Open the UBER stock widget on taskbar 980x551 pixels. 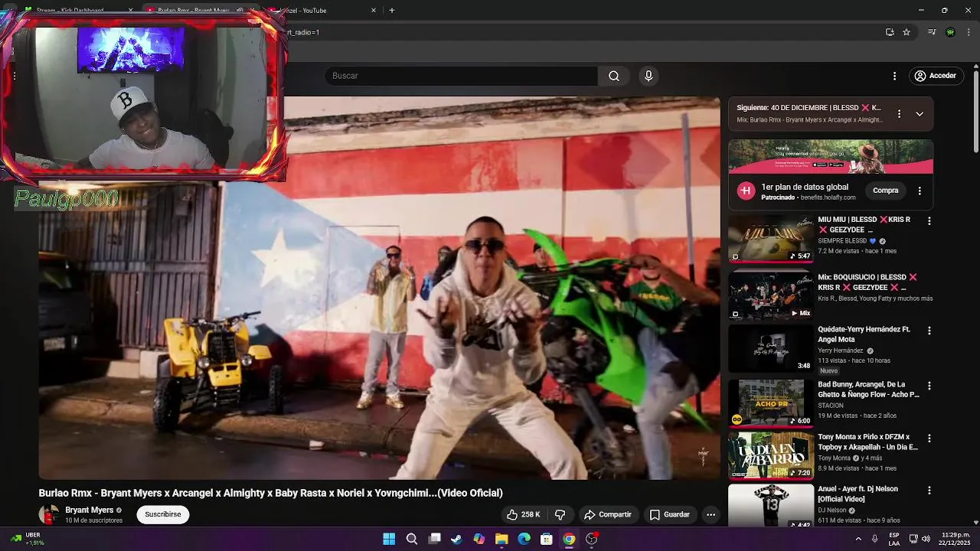click(x=26, y=539)
